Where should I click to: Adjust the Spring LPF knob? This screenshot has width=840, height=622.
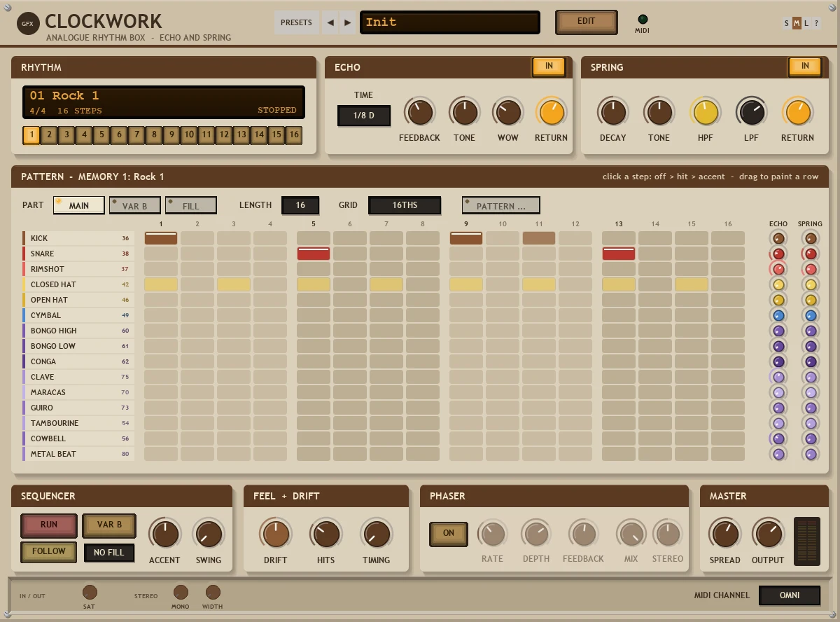(x=752, y=112)
